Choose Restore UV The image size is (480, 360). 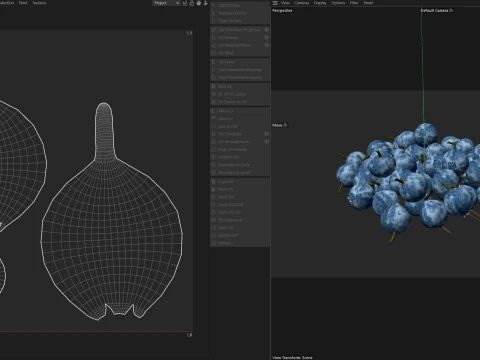tap(240, 235)
